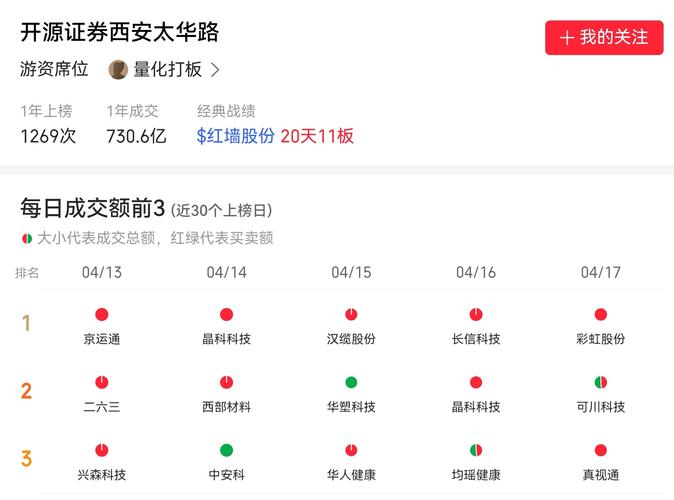Viewport: 674px width, 500px height.
Task: Click the red dot above 晶科科技 on 04/16
Action: (476, 382)
